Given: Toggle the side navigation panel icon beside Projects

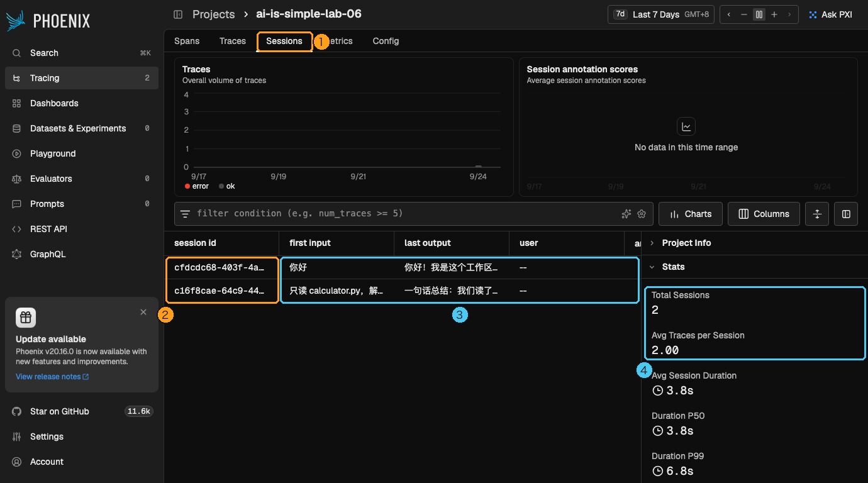Looking at the screenshot, I should (x=178, y=14).
